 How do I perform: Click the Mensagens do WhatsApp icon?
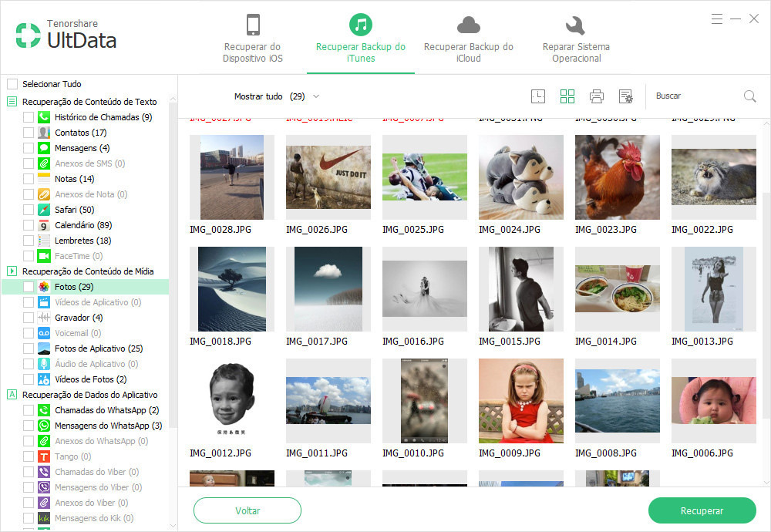pos(44,426)
